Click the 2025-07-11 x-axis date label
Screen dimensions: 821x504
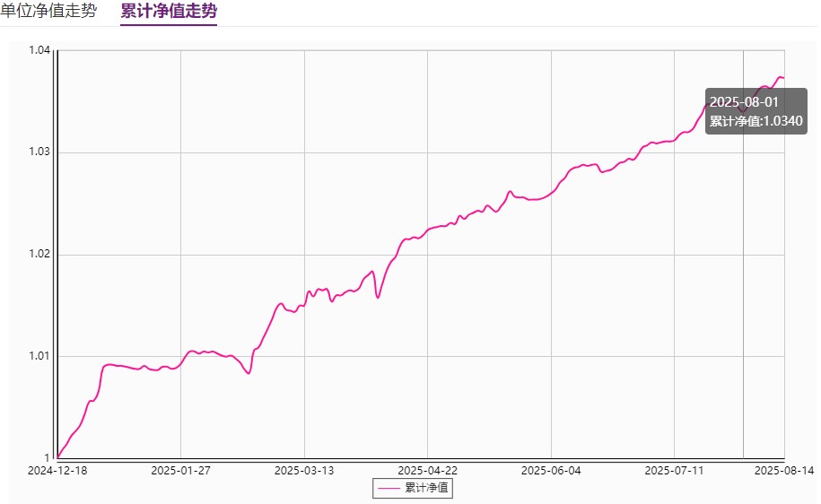click(x=674, y=470)
